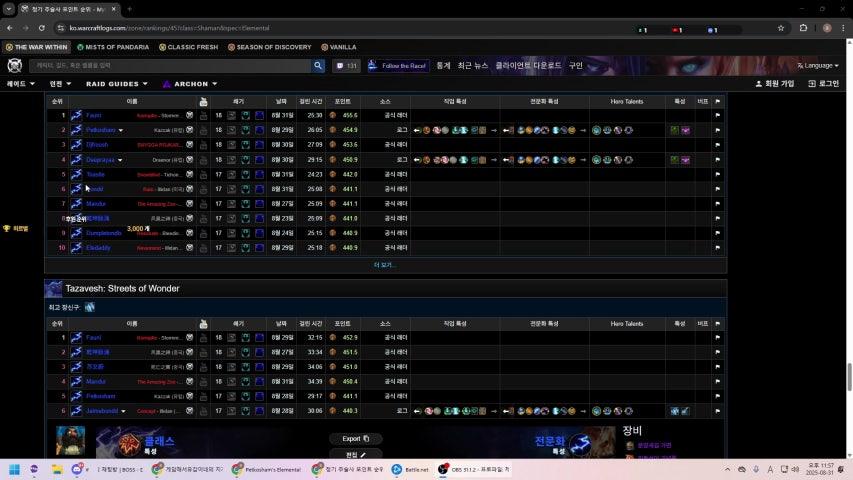Click the rank 1 Fauni shaman spec icon
This screenshot has height=480, width=853.
(76, 115)
